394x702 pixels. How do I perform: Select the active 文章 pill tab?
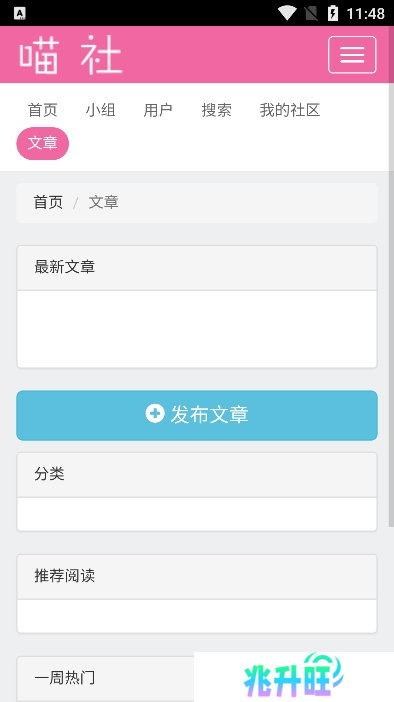click(x=43, y=143)
